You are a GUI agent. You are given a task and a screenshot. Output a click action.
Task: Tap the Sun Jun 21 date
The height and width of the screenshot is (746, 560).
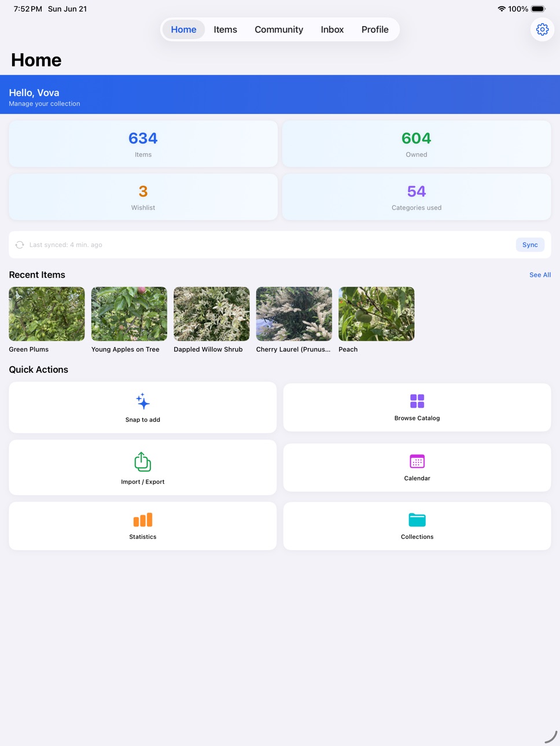[x=67, y=9]
